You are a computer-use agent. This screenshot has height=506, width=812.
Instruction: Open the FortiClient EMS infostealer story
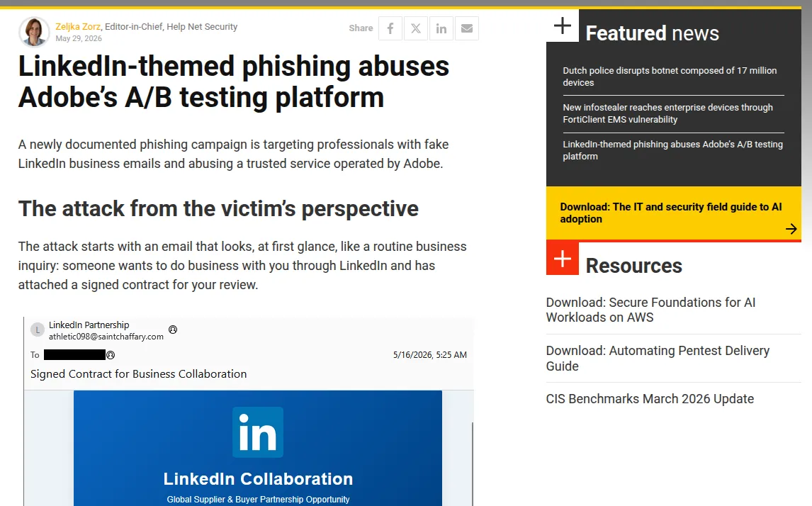667,113
